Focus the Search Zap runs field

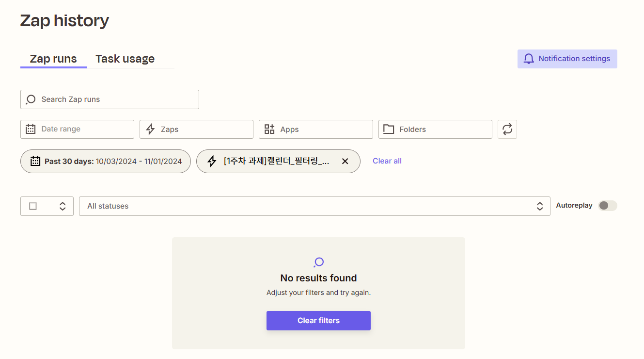click(110, 99)
